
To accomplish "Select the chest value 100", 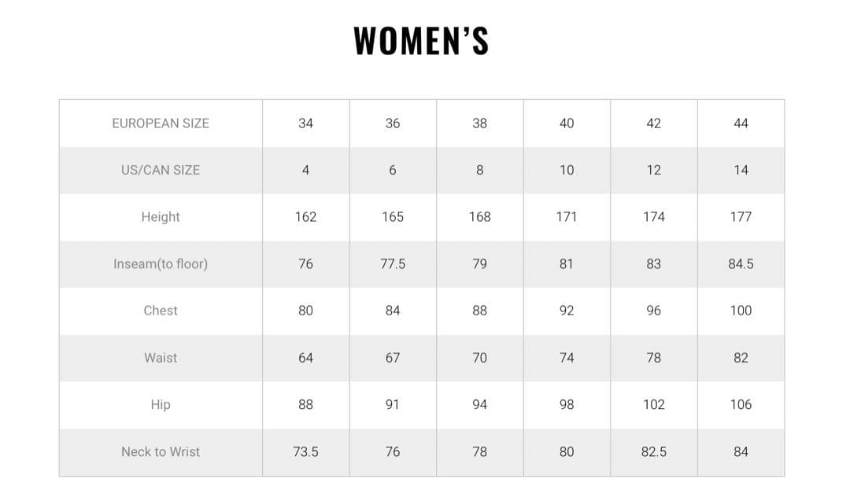I will tap(741, 311).
